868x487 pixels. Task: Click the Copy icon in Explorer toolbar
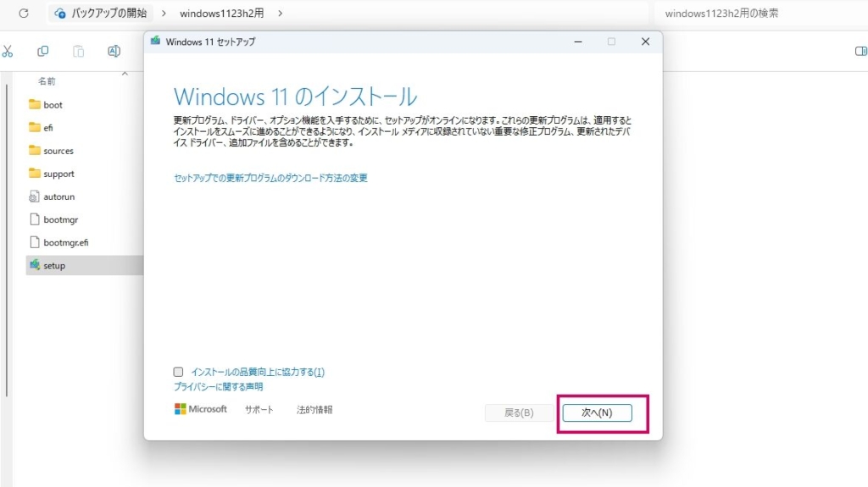[42, 51]
